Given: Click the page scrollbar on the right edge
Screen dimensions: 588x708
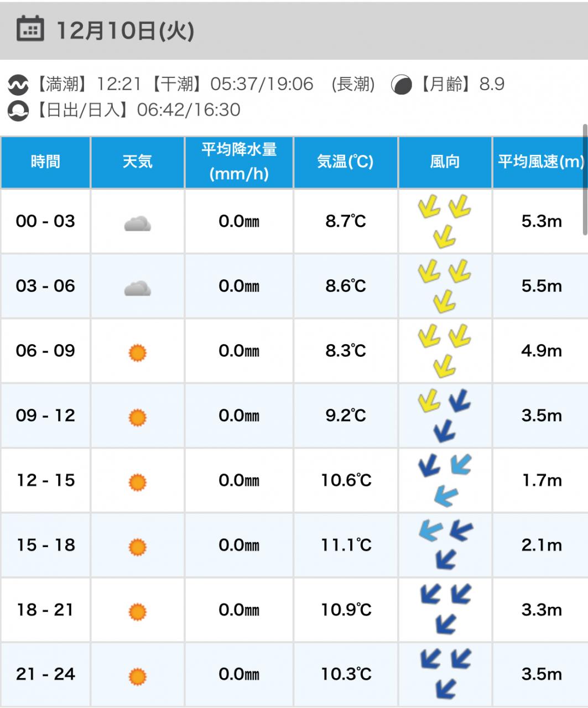Looking at the screenshot, I should [585, 180].
